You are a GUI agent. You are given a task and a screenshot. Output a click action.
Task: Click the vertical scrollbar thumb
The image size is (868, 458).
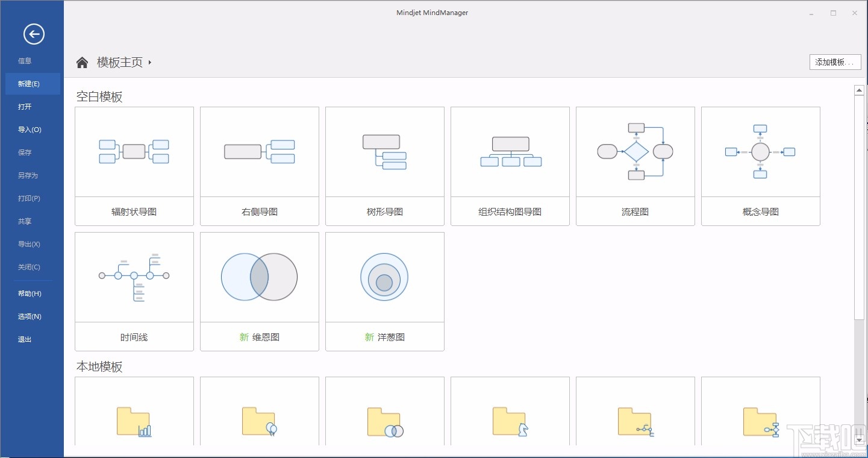coord(860,207)
